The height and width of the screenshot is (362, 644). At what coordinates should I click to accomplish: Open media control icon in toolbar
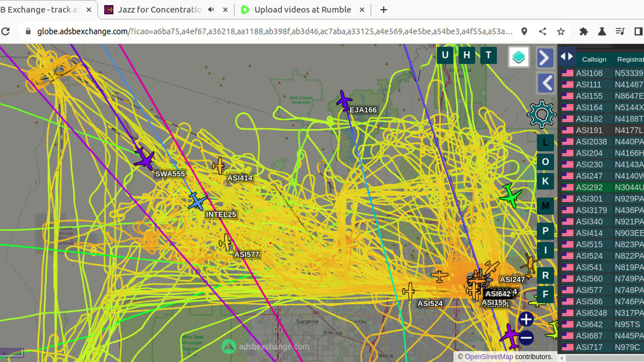pyautogui.click(x=620, y=31)
